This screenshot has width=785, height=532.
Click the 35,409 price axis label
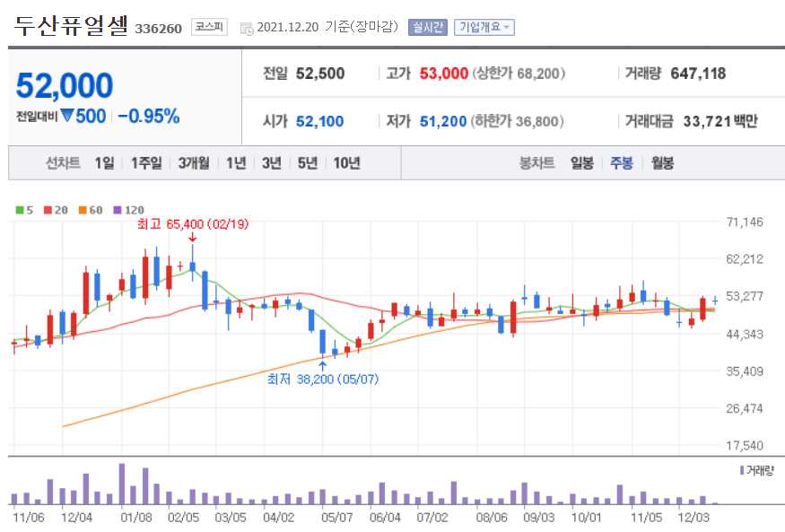745,371
